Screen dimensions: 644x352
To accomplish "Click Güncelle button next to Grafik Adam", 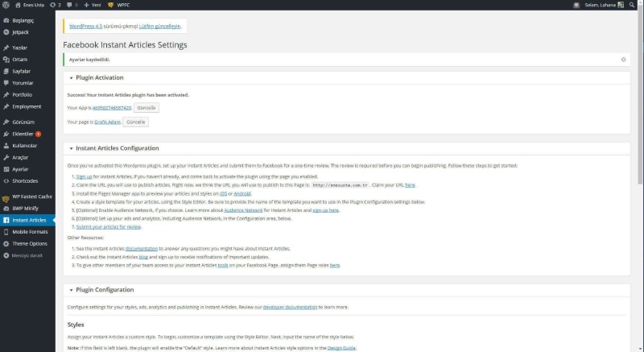I will [x=135, y=122].
